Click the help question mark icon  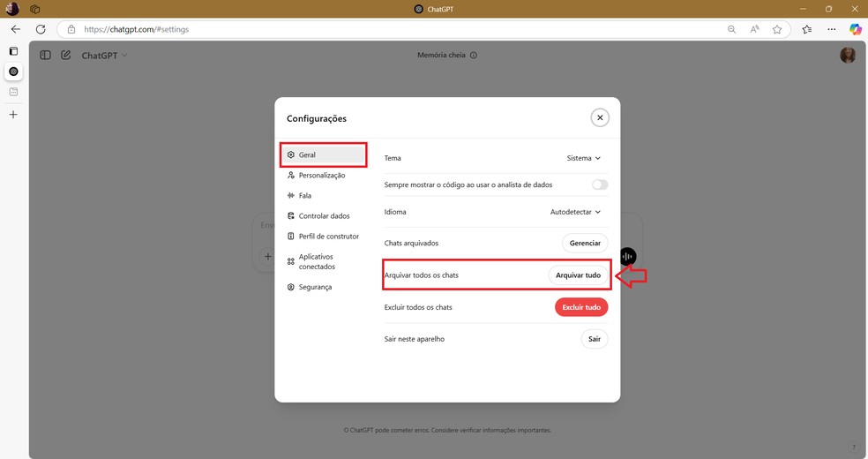point(854,448)
